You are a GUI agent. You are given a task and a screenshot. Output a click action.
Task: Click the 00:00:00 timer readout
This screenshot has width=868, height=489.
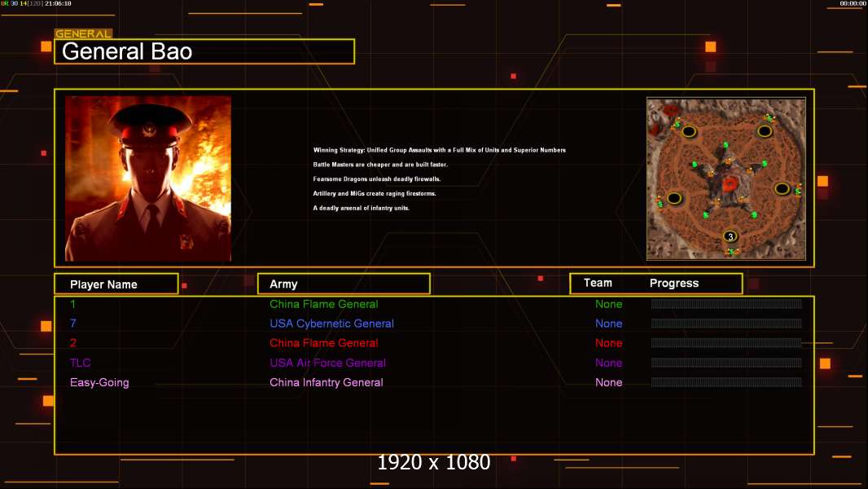click(853, 3)
